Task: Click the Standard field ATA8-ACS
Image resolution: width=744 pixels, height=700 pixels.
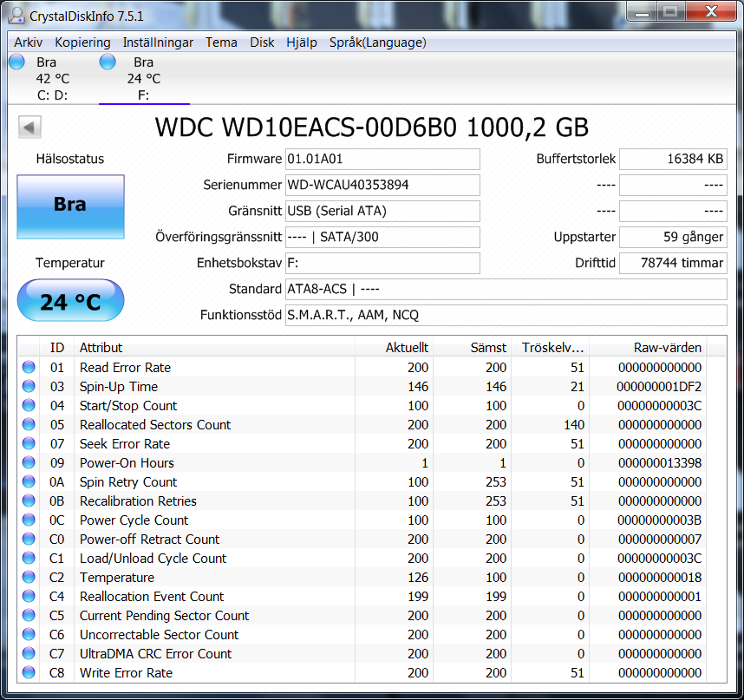Action: [506, 289]
